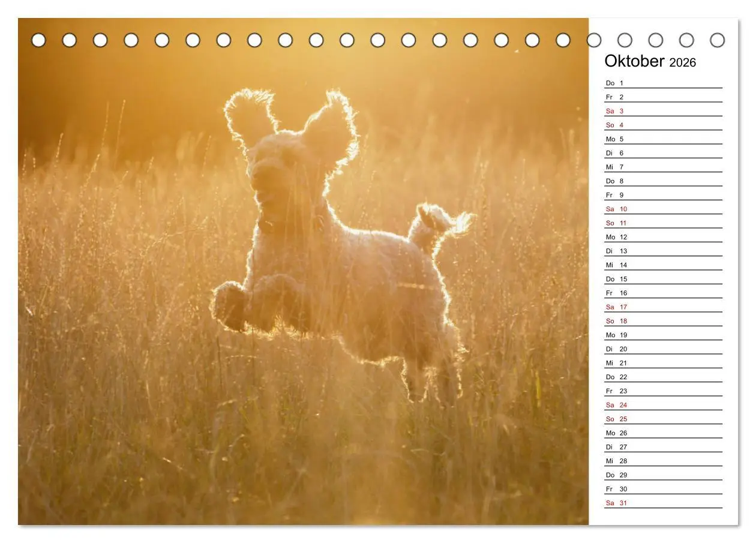Select the 'Fr 16' entry
The height and width of the screenshot is (543, 756).
point(663,293)
